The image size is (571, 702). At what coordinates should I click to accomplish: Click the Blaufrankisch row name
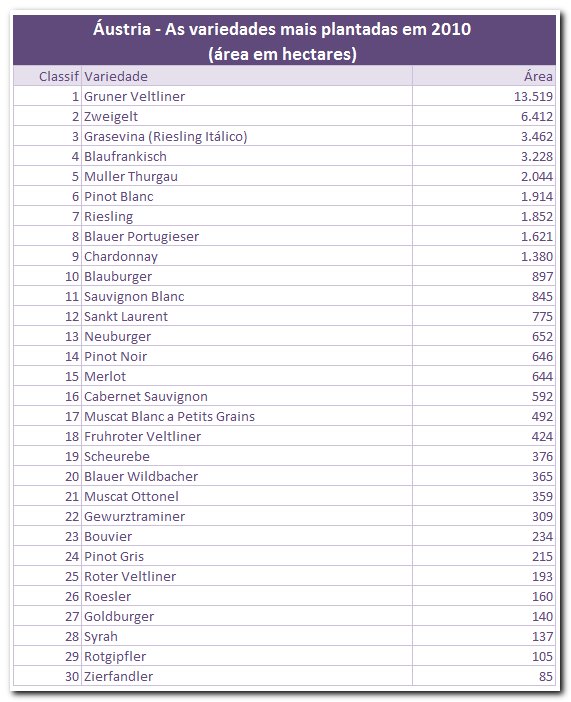pos(125,156)
